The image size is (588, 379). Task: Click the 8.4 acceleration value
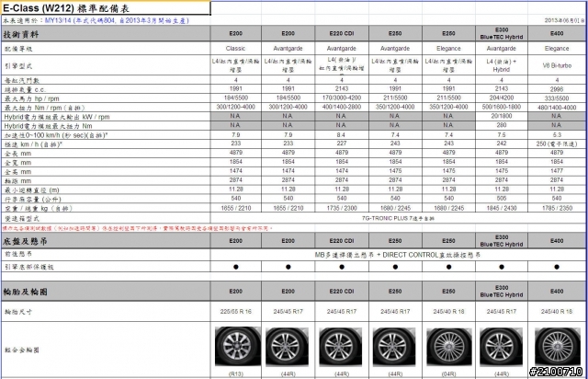(x=342, y=135)
